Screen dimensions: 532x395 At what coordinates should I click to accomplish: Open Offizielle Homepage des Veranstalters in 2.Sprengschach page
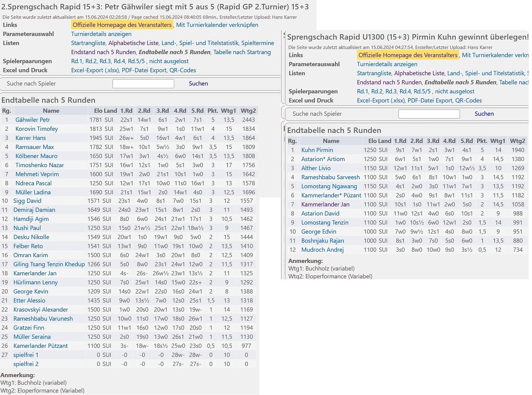(122, 25)
